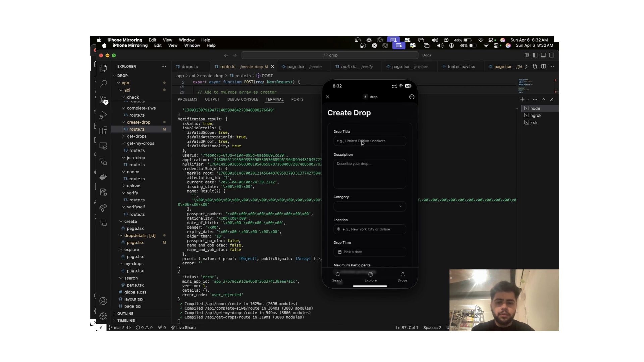The width and height of the screenshot is (644, 362).
Task: Click Live Share in the status bar
Action: coord(183,328)
